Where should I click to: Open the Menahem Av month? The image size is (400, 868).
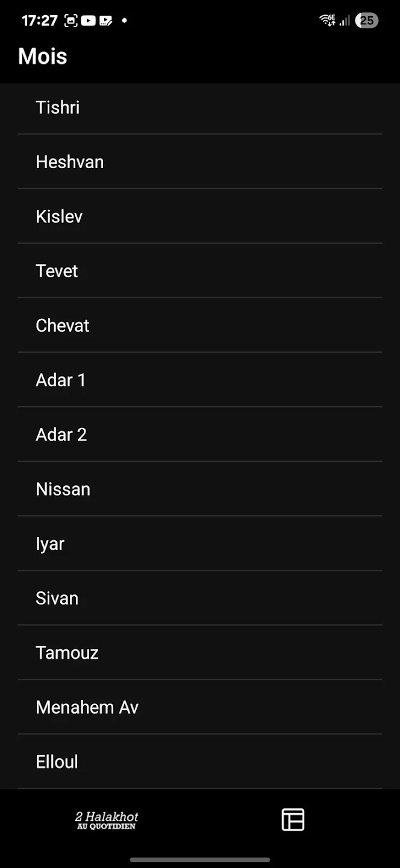tap(200, 708)
